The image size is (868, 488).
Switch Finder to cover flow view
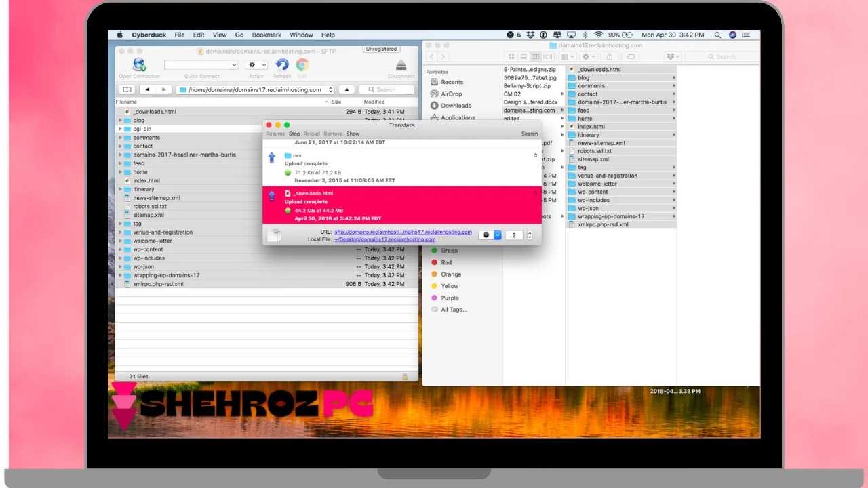click(x=547, y=56)
